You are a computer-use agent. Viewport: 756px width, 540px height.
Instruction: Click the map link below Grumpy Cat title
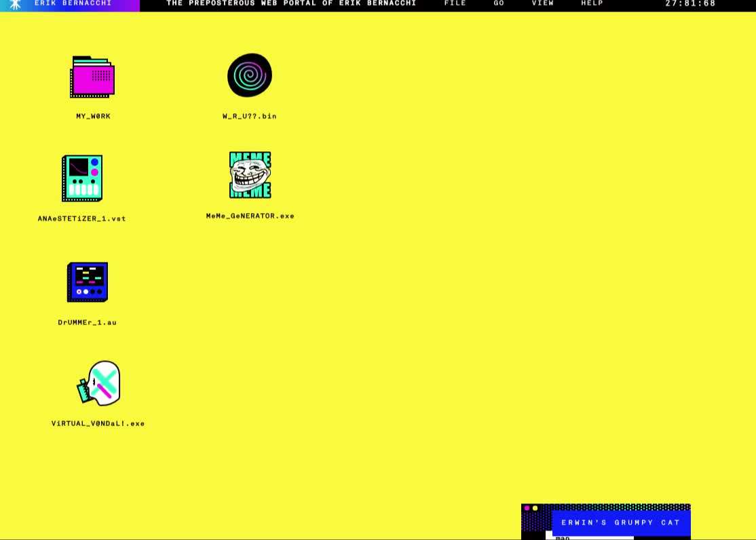[562, 537]
